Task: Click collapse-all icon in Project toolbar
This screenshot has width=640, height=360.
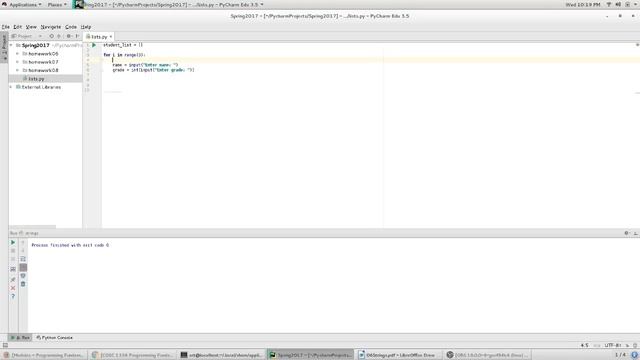Action: pyautogui.click(x=59, y=36)
